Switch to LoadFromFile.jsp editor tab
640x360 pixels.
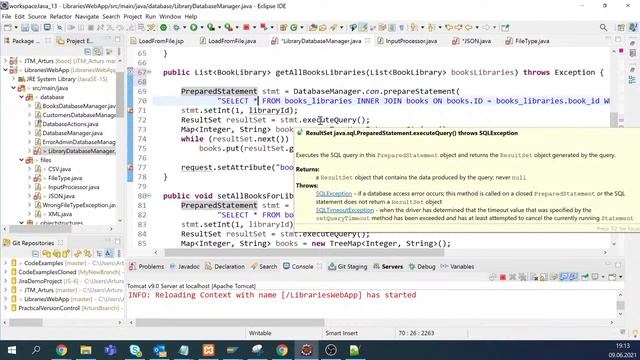pyautogui.click(x=157, y=41)
